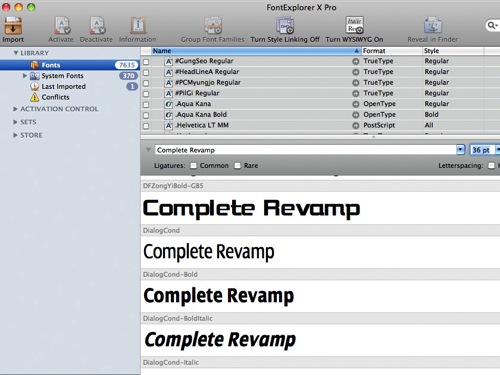Enable the Common ligatures checkbox

(193, 166)
